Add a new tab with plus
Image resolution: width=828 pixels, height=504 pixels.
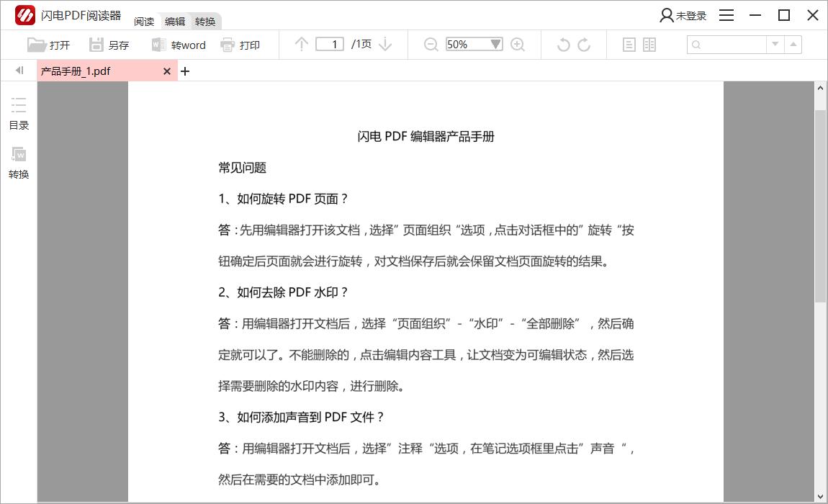click(x=185, y=71)
